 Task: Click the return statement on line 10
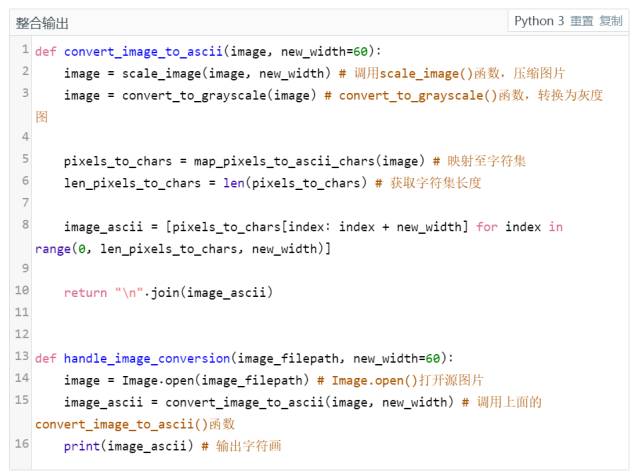pos(85,292)
